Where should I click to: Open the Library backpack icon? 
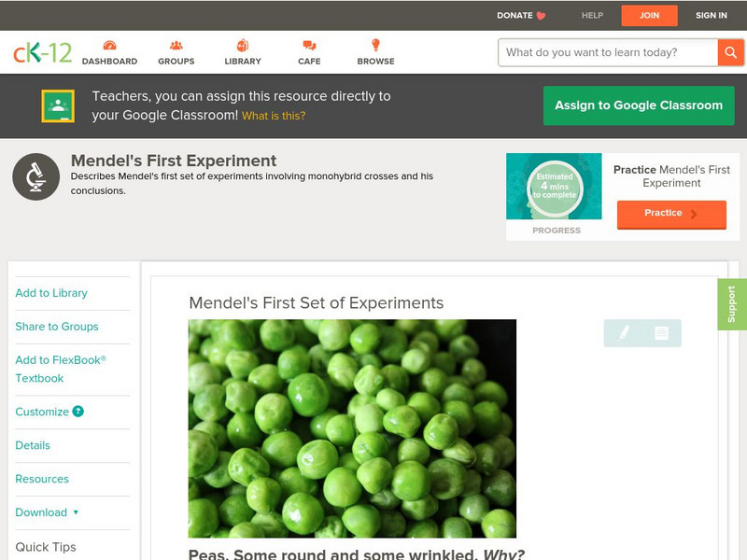(243, 45)
